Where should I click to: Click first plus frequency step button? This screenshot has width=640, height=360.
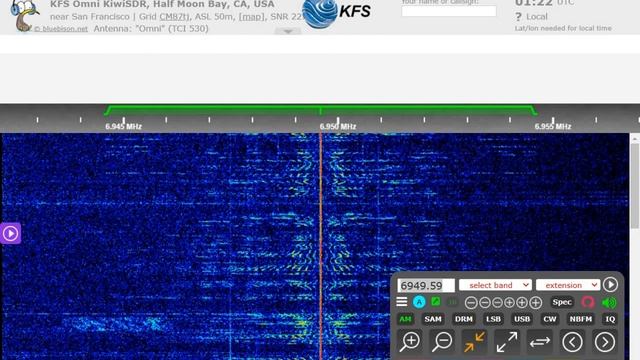click(x=509, y=302)
